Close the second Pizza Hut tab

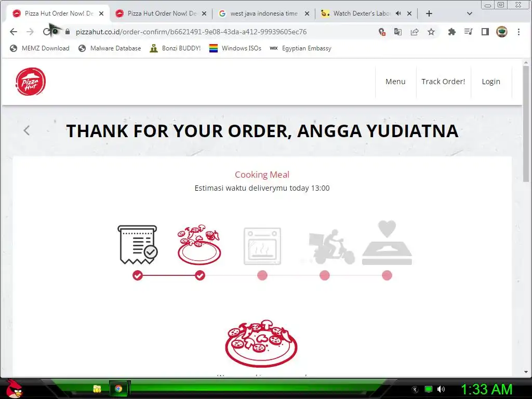204,14
